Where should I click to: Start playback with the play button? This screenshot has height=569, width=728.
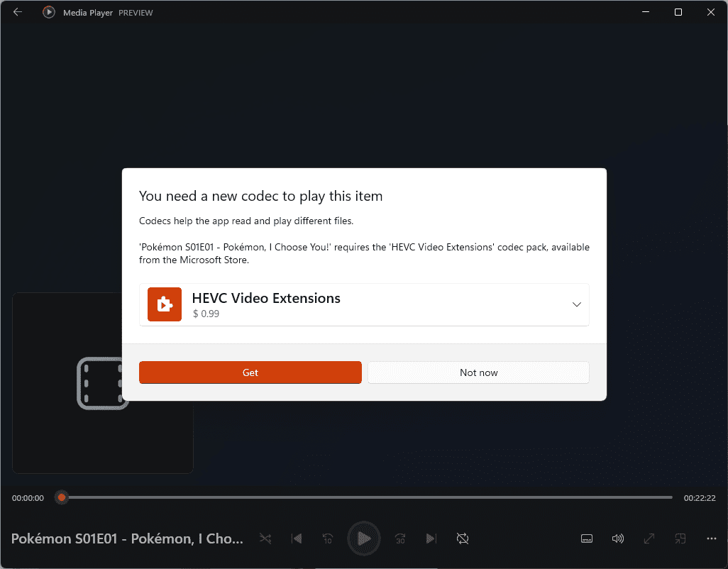click(x=364, y=538)
